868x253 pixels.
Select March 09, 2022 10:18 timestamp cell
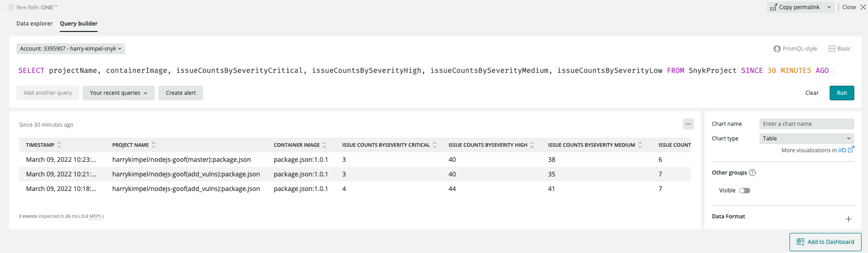click(x=61, y=189)
